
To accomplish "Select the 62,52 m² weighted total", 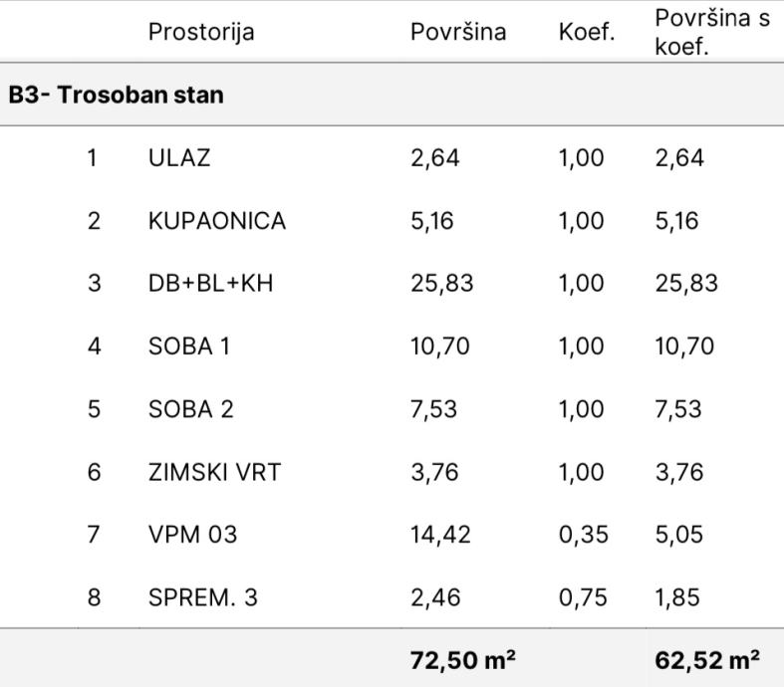I will click(707, 659).
